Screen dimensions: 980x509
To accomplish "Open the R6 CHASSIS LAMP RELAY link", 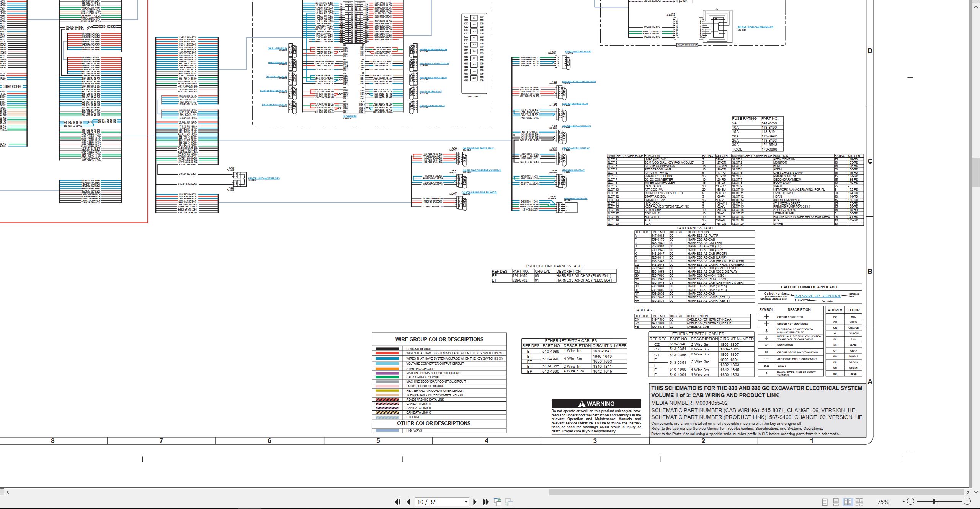I will pos(433,49).
